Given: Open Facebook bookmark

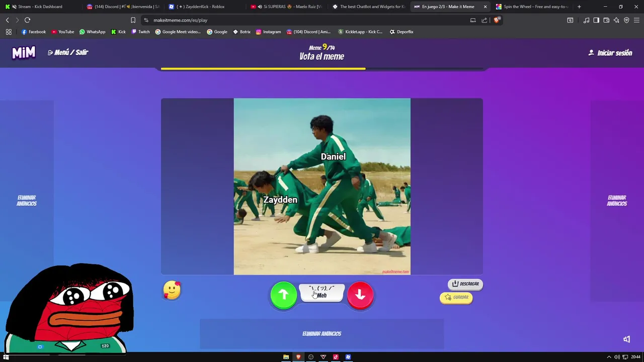Looking at the screenshot, I should point(34,32).
